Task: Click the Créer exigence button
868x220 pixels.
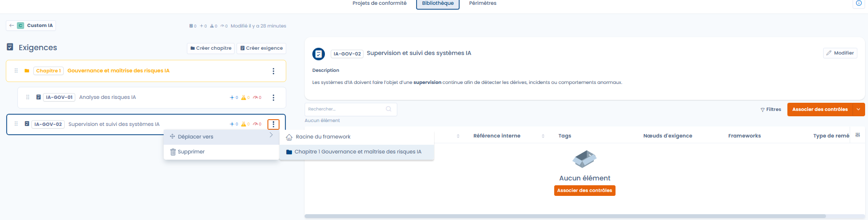Action: pos(261,48)
